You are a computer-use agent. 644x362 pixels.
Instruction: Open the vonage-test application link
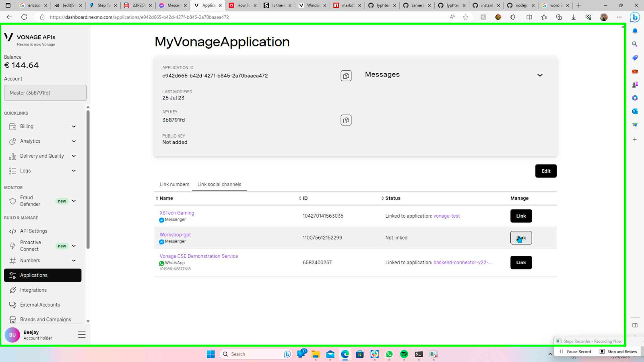click(x=446, y=216)
